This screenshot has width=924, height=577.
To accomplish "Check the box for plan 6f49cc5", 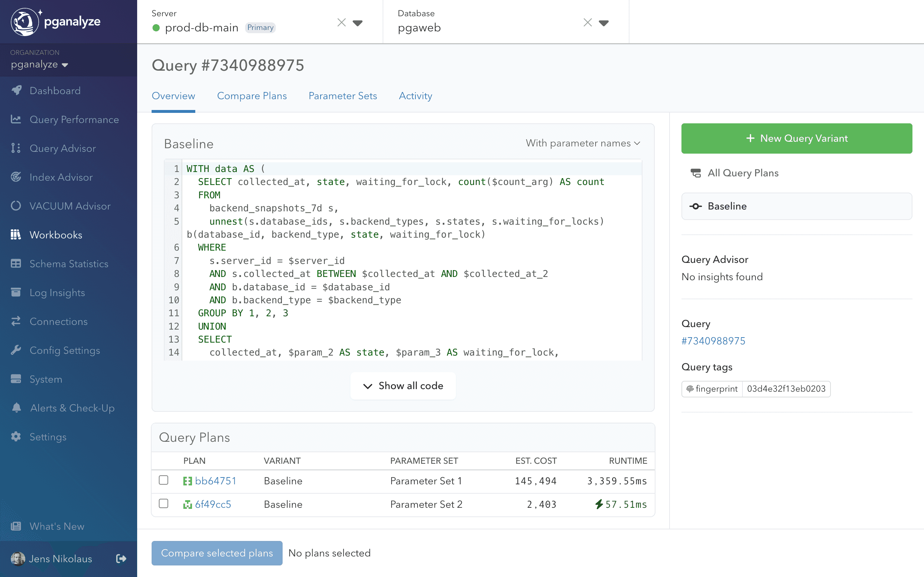I will tap(164, 504).
